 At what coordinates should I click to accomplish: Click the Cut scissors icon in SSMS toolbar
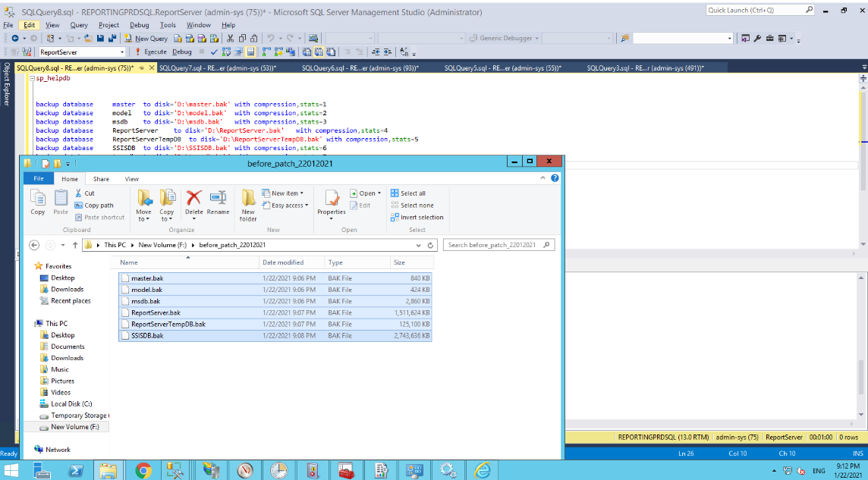point(231,39)
